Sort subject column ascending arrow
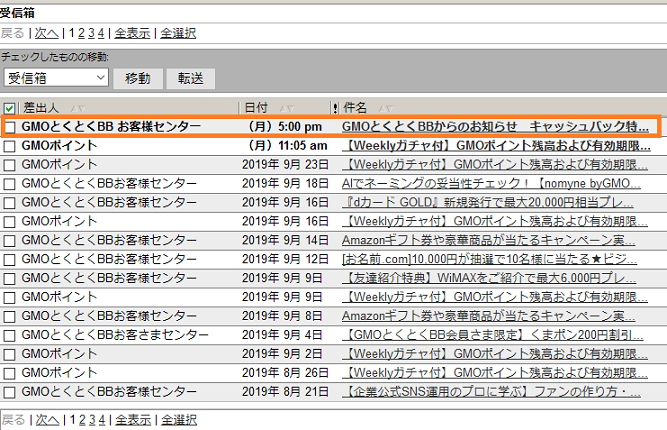Image resolution: width=667 pixels, height=430 pixels. tap(379, 108)
